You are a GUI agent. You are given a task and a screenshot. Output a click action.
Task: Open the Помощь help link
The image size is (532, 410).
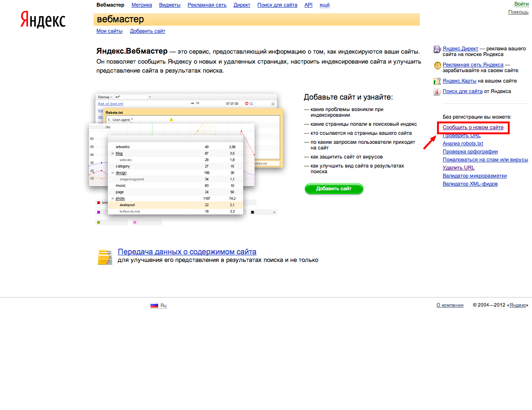point(518,12)
